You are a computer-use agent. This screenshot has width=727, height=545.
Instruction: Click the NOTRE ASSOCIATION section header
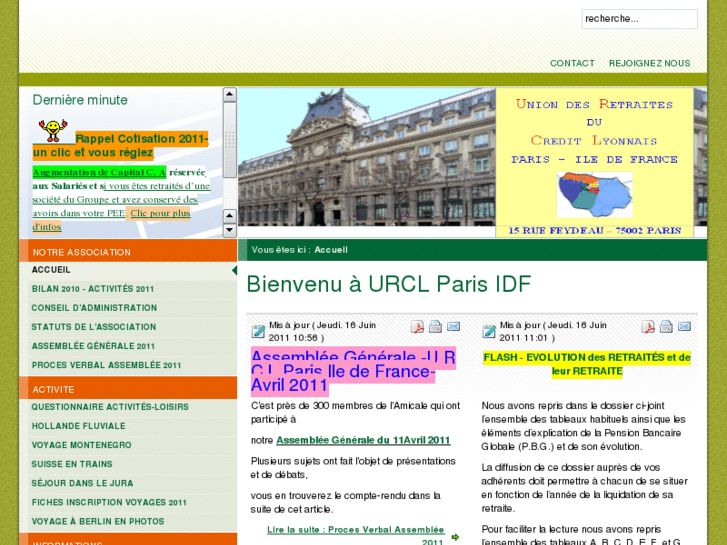tap(128, 251)
